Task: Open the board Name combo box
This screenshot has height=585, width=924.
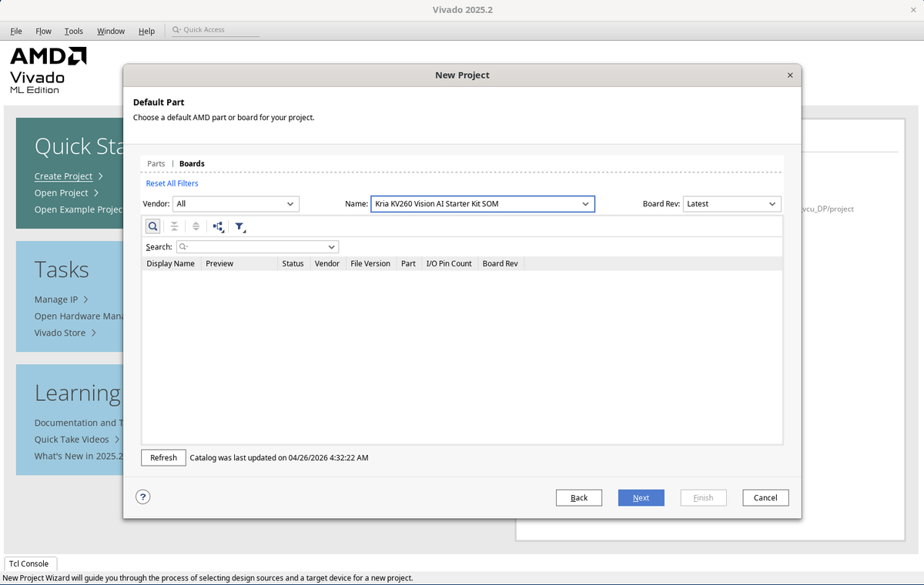Action: tap(483, 204)
